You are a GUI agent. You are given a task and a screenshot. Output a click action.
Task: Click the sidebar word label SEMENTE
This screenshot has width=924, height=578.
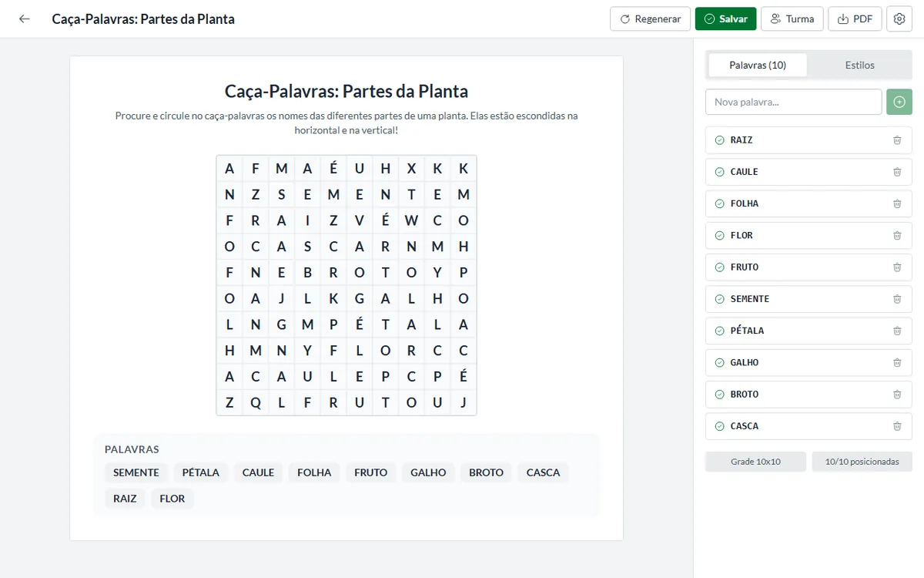click(750, 299)
